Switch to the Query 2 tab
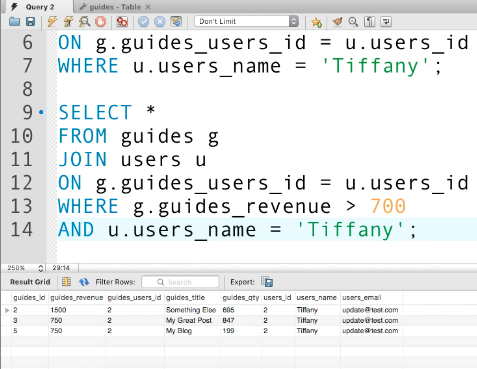The height and width of the screenshot is (369, 477). point(40,7)
